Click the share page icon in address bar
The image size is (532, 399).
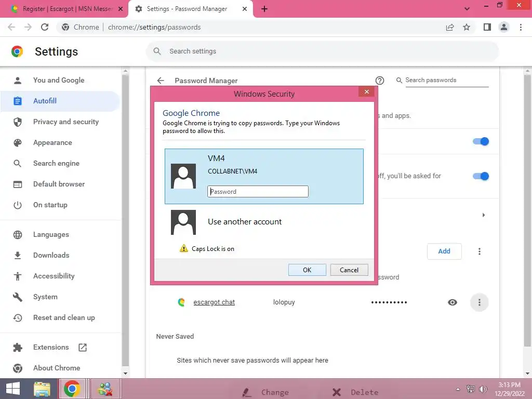pyautogui.click(x=450, y=27)
